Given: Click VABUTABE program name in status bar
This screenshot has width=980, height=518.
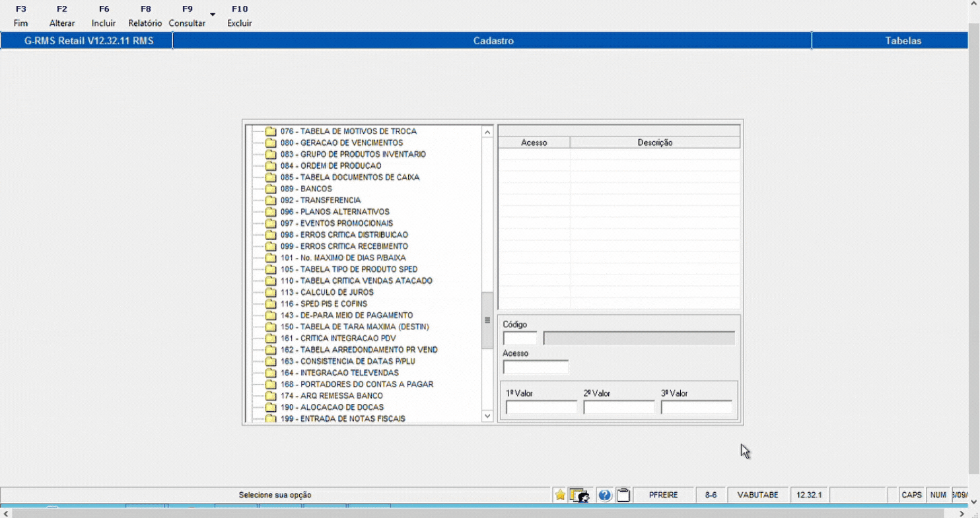Looking at the screenshot, I should click(x=757, y=495).
